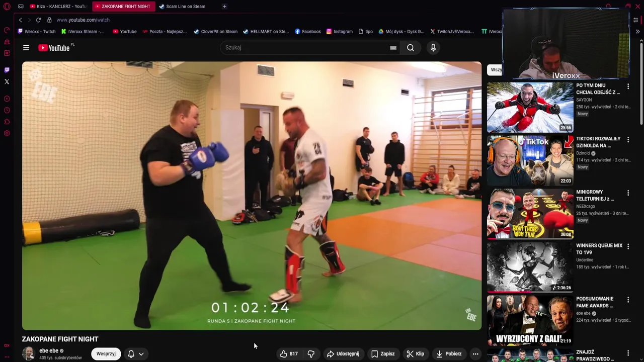644x362 pixels.
Task: Click the URL www.youtube.com/watch address field
Action: [83, 20]
